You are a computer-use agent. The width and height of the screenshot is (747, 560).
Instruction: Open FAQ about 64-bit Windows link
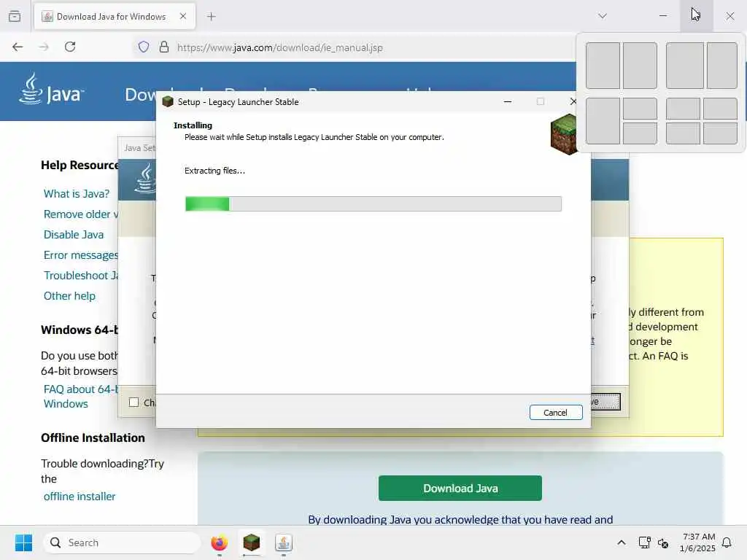pos(80,396)
